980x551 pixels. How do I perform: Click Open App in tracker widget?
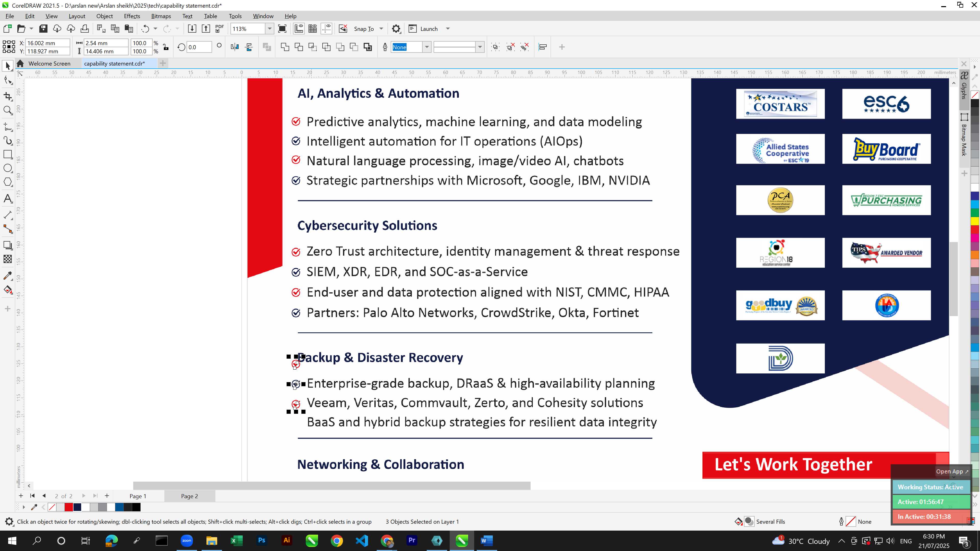tap(952, 471)
